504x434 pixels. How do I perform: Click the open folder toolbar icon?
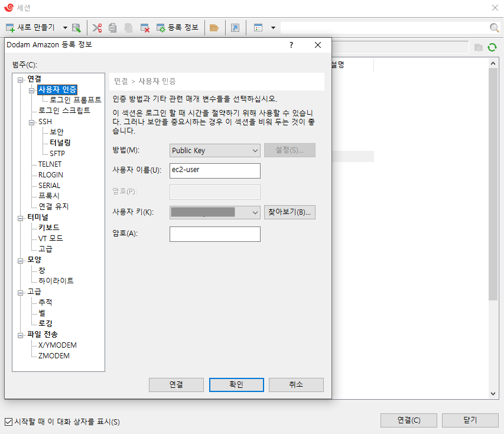coord(214,28)
